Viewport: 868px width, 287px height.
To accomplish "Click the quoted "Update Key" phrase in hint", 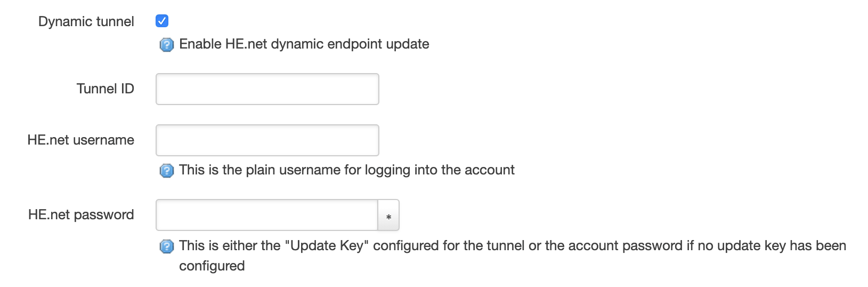I will [x=327, y=245].
